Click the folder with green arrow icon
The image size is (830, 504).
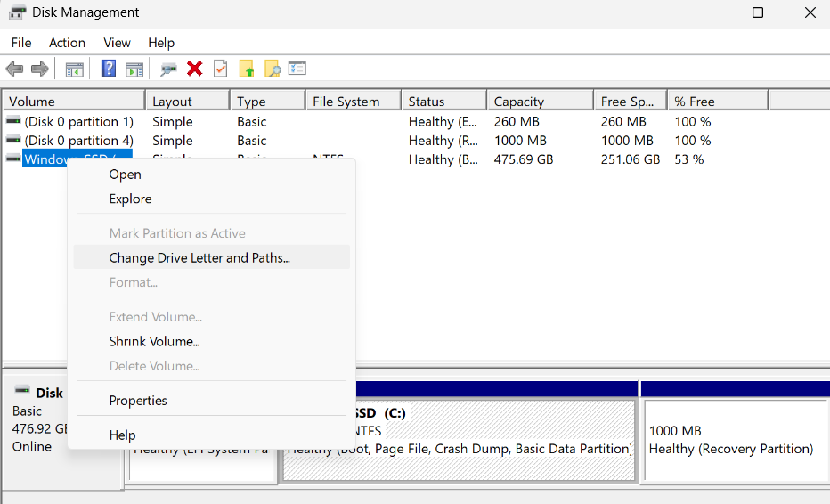click(x=247, y=69)
